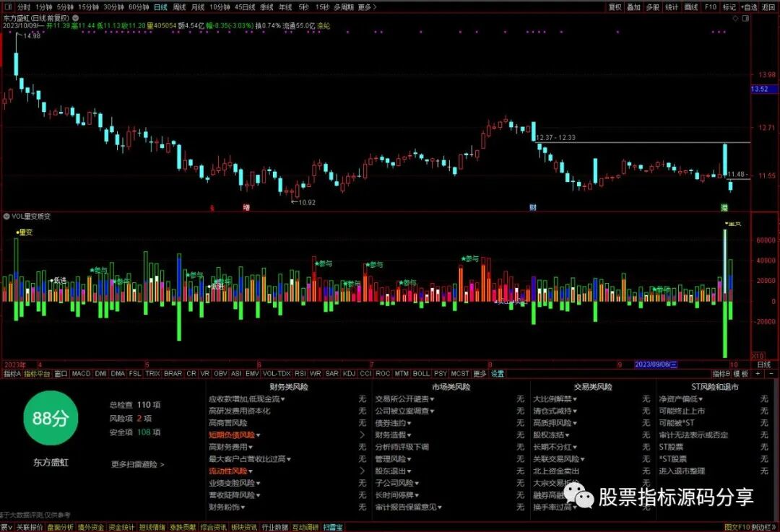Click 指标A tab

12,373
